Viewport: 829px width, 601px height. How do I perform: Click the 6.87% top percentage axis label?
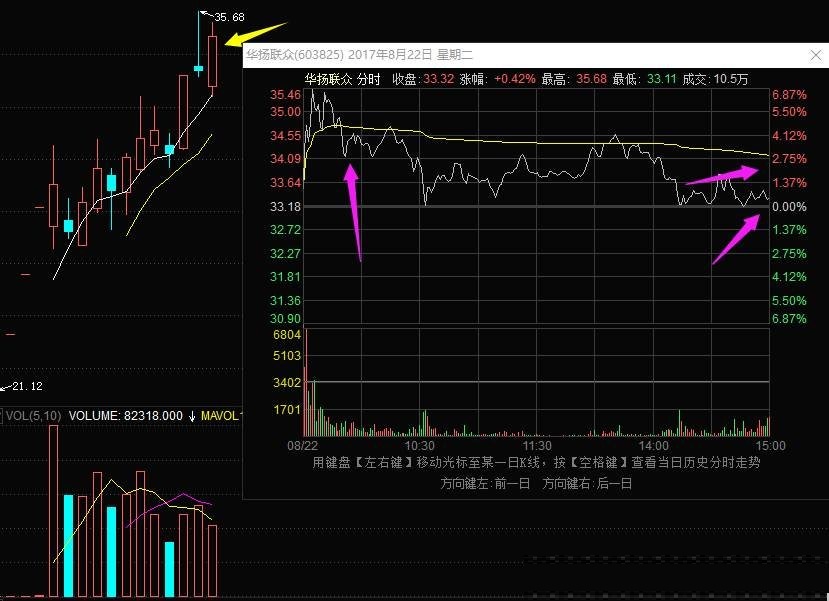[789, 94]
